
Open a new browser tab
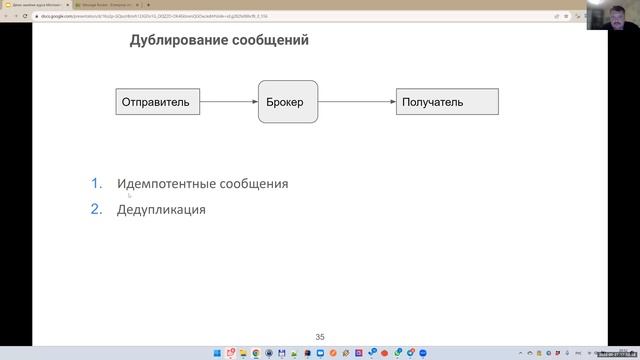point(148,5)
